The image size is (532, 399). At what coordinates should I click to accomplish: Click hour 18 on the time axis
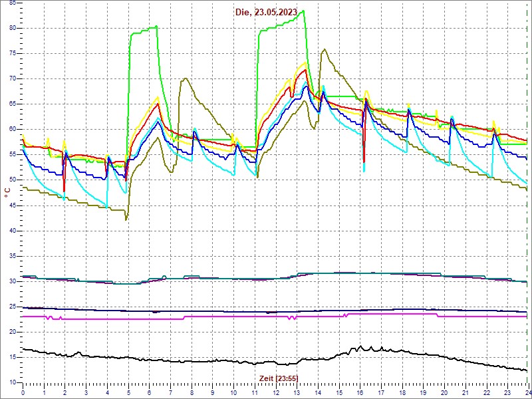click(x=402, y=392)
